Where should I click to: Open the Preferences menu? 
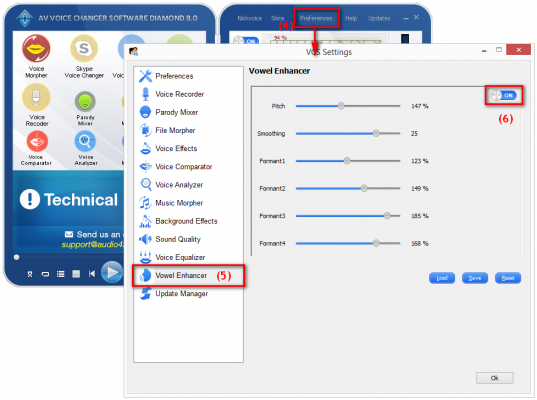(316, 18)
